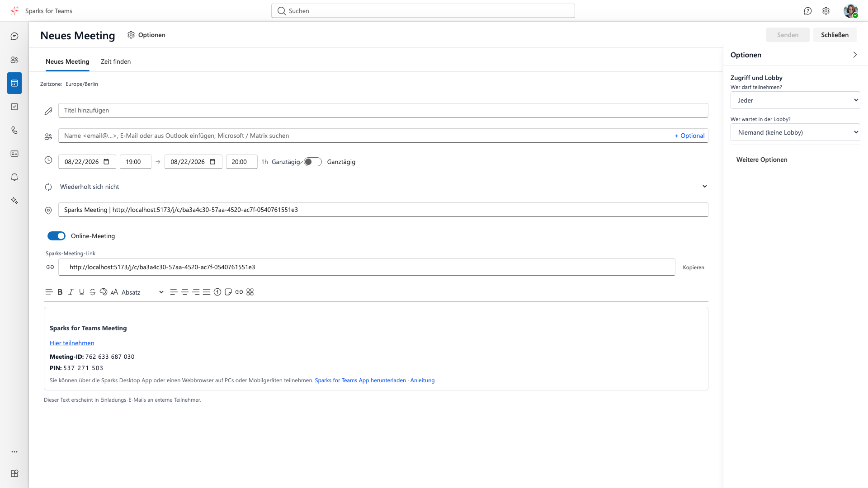The image size is (868, 488).
Task: Open the Contacts card sidebar icon
Action: pos(14,154)
